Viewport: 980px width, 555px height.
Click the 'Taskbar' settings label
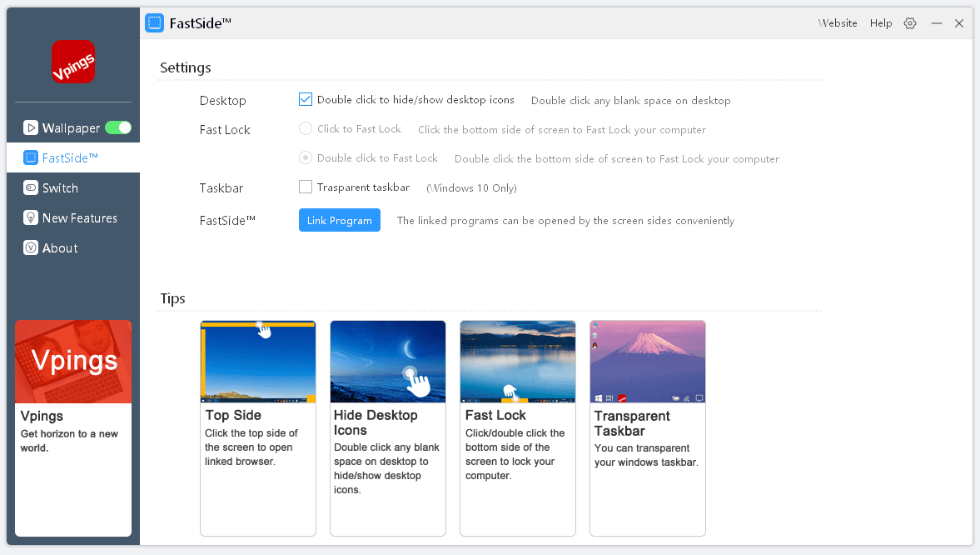point(221,187)
